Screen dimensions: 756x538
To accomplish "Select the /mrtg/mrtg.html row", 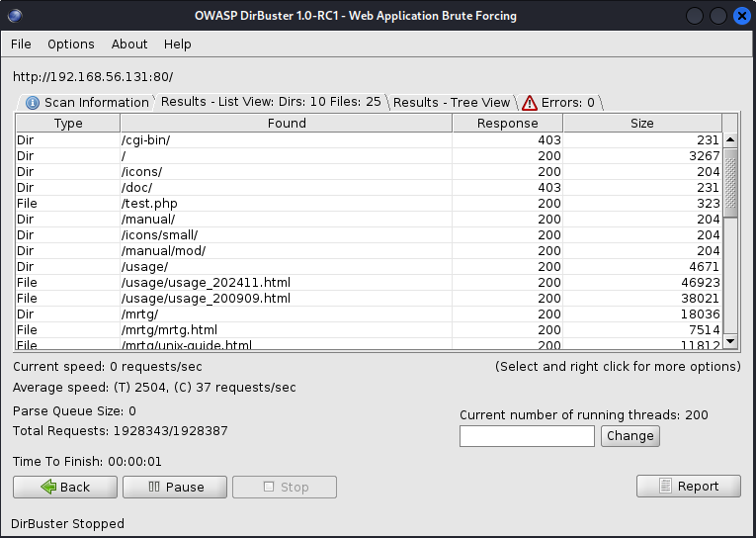I will (369, 330).
